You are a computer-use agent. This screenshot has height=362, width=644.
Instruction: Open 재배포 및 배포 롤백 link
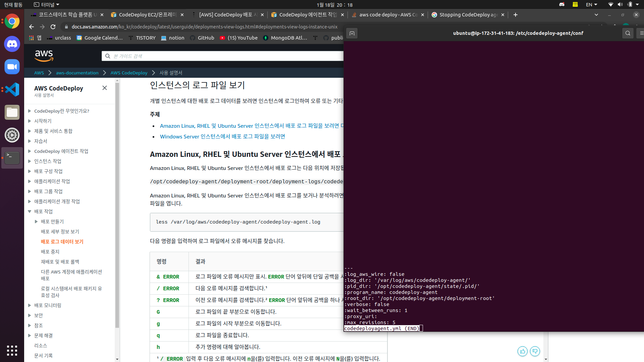pyautogui.click(x=60, y=262)
